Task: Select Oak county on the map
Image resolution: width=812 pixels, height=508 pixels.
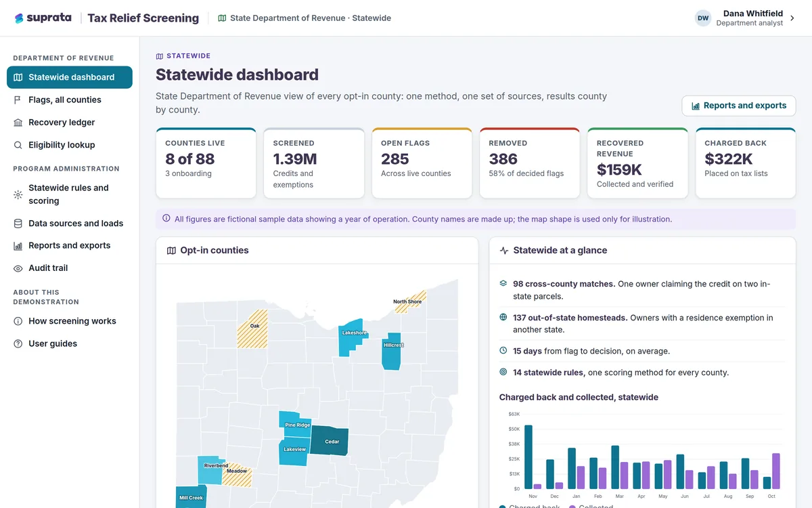Action: (x=252, y=329)
